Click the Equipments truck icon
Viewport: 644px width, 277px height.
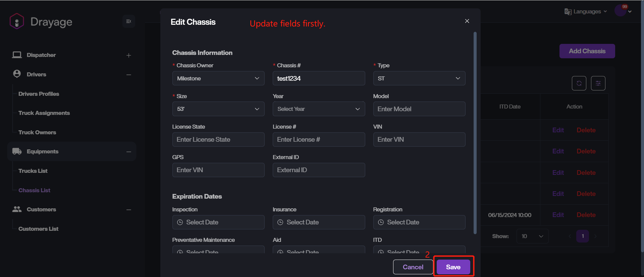point(17,151)
